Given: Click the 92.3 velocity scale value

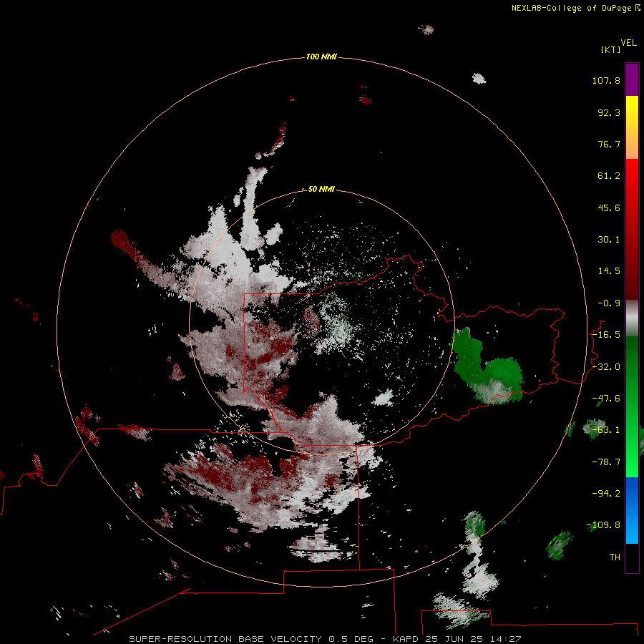Looking at the screenshot, I should pyautogui.click(x=609, y=112).
